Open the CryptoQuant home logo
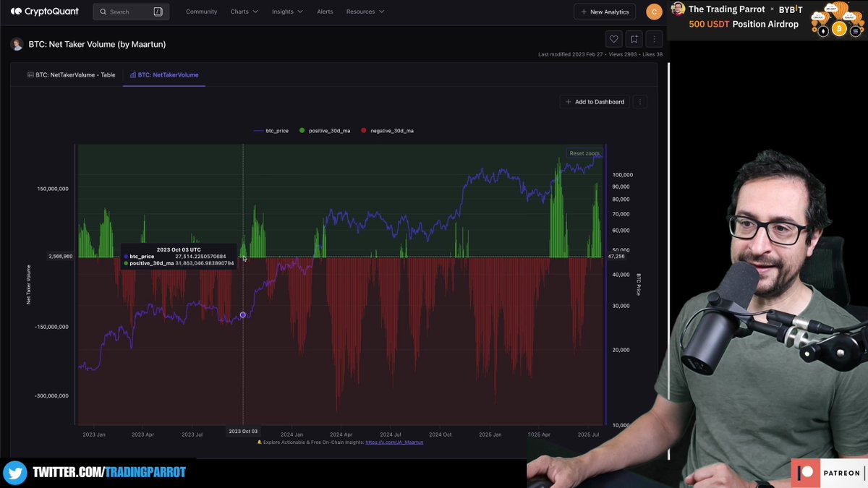868x488 pixels. click(45, 12)
